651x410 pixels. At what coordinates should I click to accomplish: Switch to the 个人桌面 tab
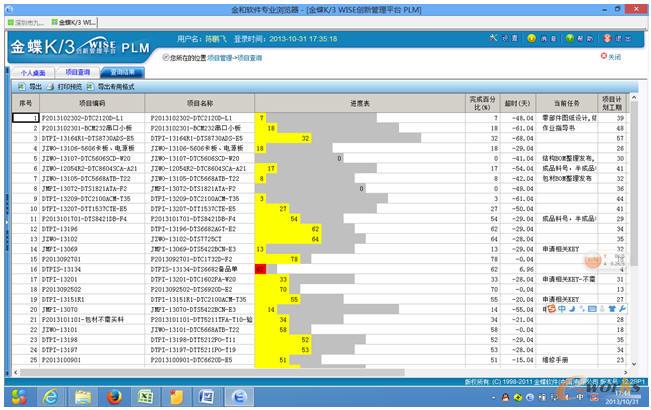click(x=32, y=73)
